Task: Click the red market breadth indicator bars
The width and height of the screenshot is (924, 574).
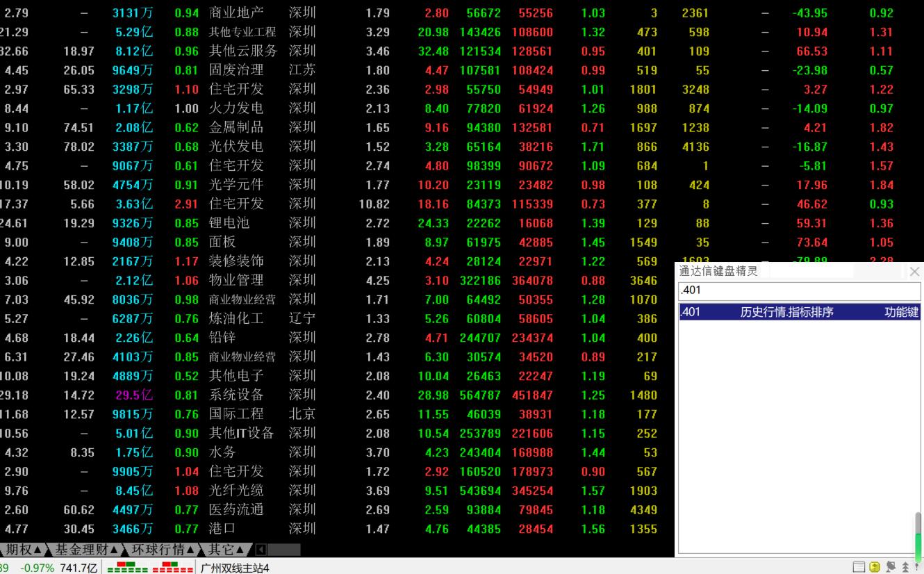Action: [173, 567]
